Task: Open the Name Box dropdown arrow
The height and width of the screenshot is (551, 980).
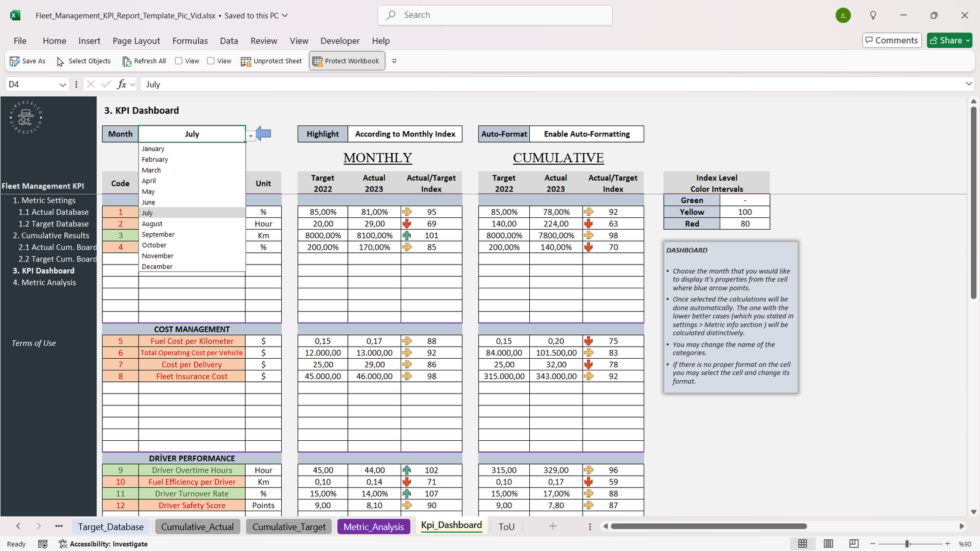Action: pos(62,84)
